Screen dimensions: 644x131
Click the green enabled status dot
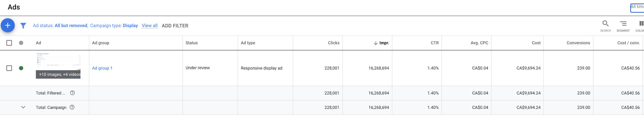tap(21, 68)
